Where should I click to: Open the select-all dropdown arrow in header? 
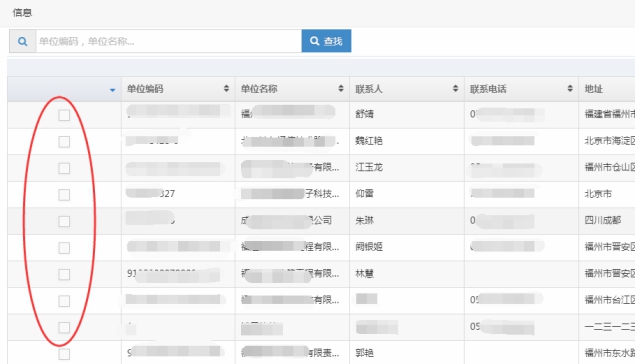[113, 90]
